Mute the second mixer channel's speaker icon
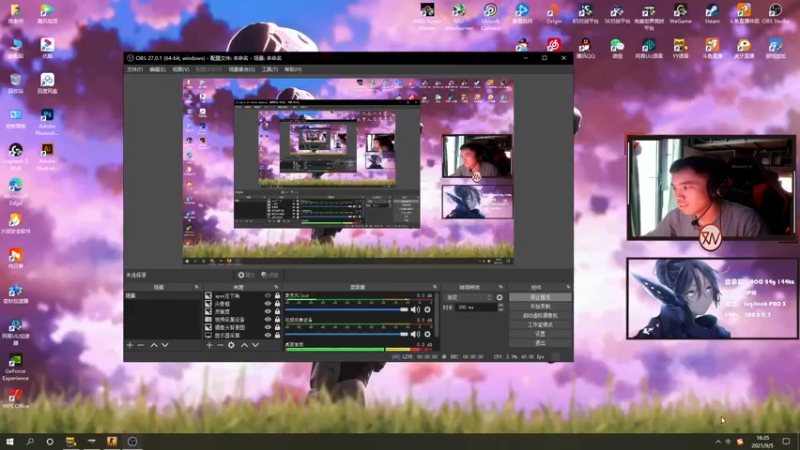800x450 pixels. [415, 334]
